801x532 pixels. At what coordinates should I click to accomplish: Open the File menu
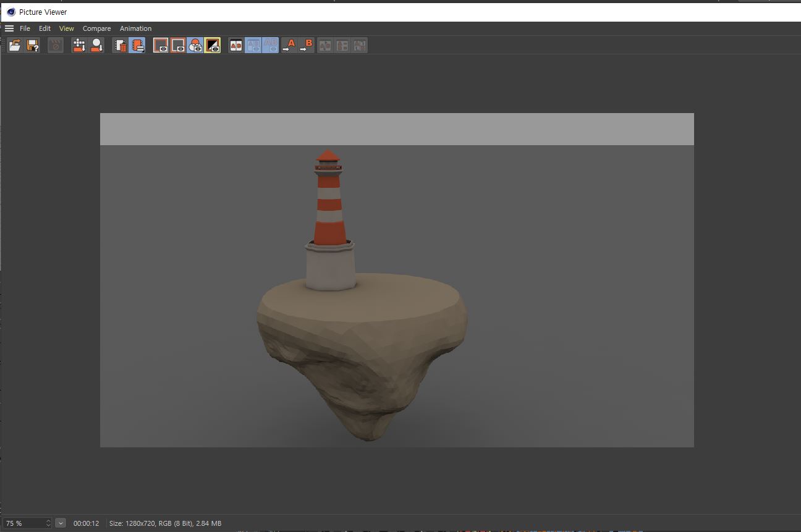(x=25, y=28)
